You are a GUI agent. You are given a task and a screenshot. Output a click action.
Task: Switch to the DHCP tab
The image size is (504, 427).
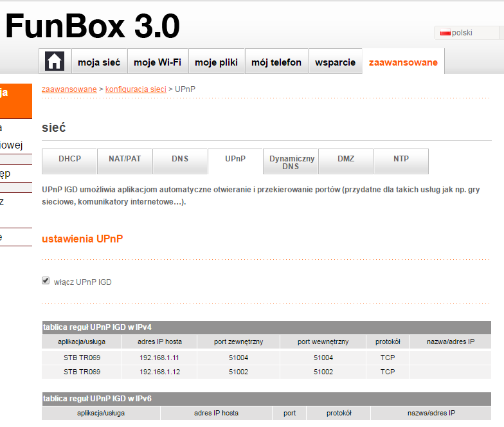(69, 161)
